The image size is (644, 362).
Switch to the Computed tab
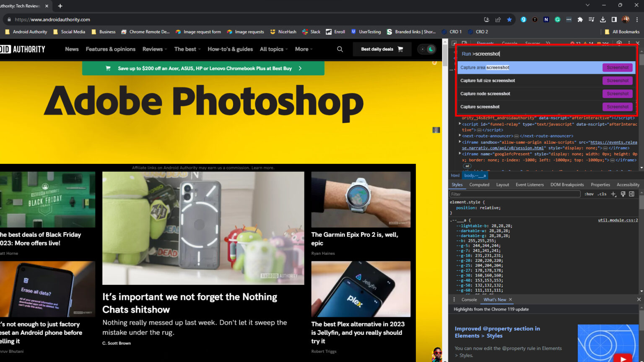pyautogui.click(x=479, y=185)
